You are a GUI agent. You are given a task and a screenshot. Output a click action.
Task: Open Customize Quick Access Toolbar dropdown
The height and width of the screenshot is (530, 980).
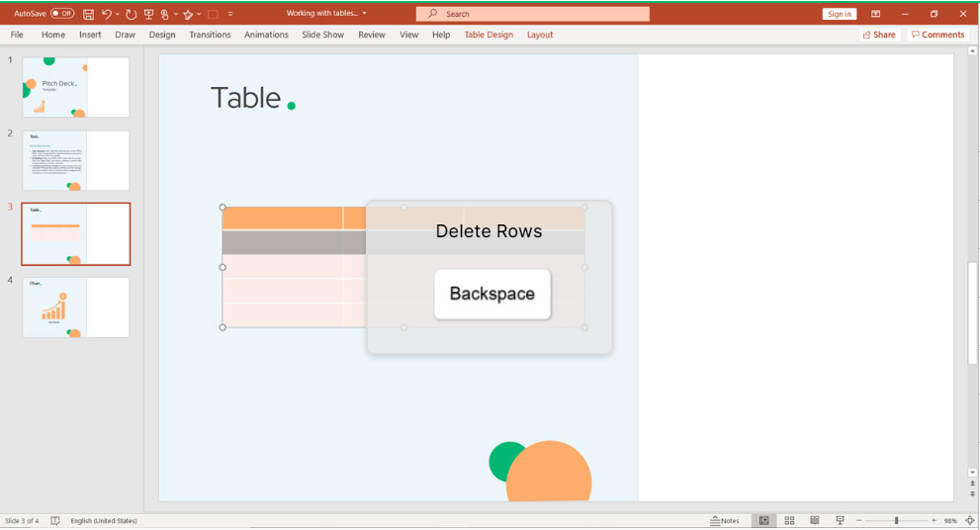coord(230,14)
